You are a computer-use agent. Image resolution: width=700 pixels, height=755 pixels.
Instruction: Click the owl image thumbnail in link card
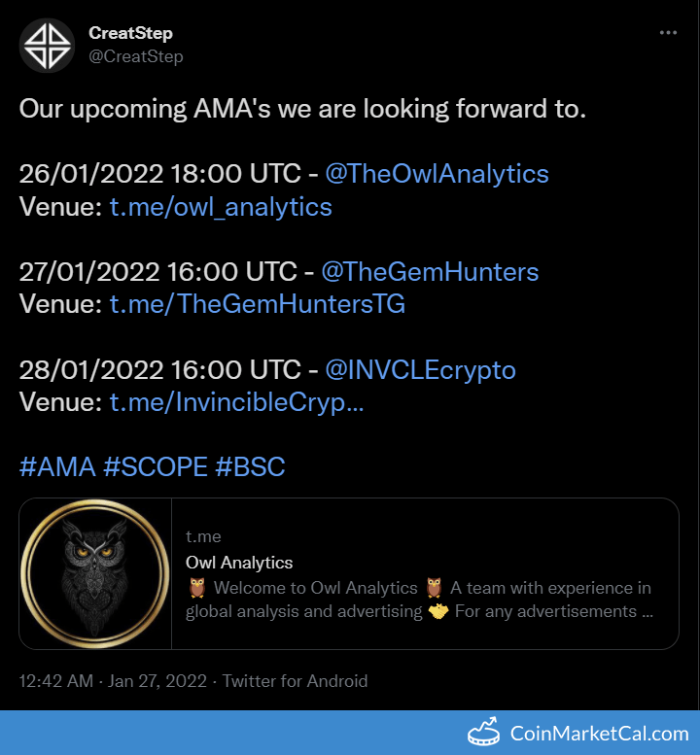coord(95,573)
